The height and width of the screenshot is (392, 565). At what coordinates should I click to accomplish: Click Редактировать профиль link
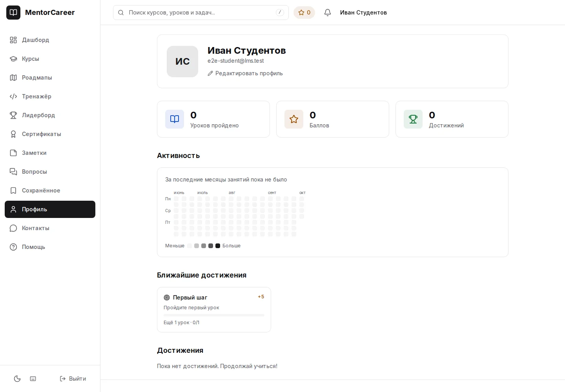(x=245, y=73)
